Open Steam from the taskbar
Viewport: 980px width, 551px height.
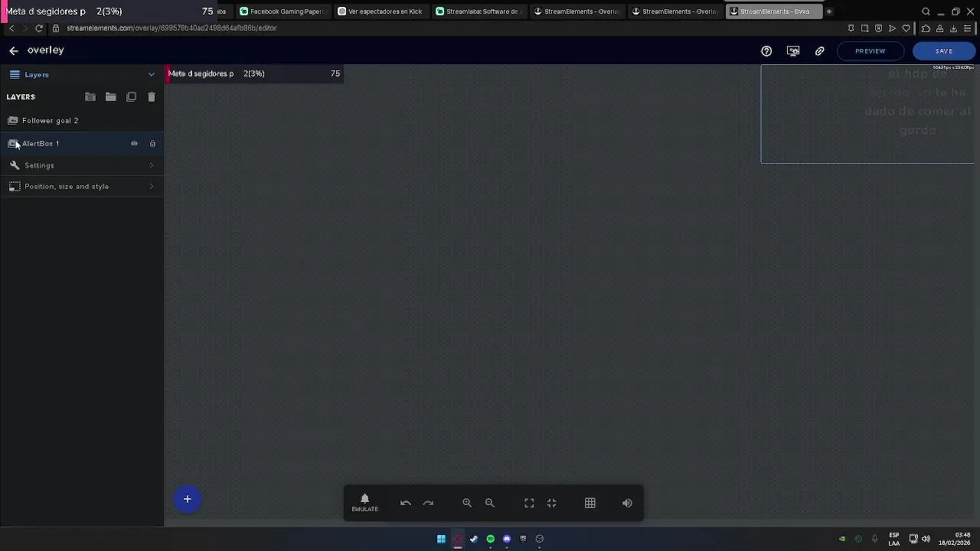(x=474, y=539)
